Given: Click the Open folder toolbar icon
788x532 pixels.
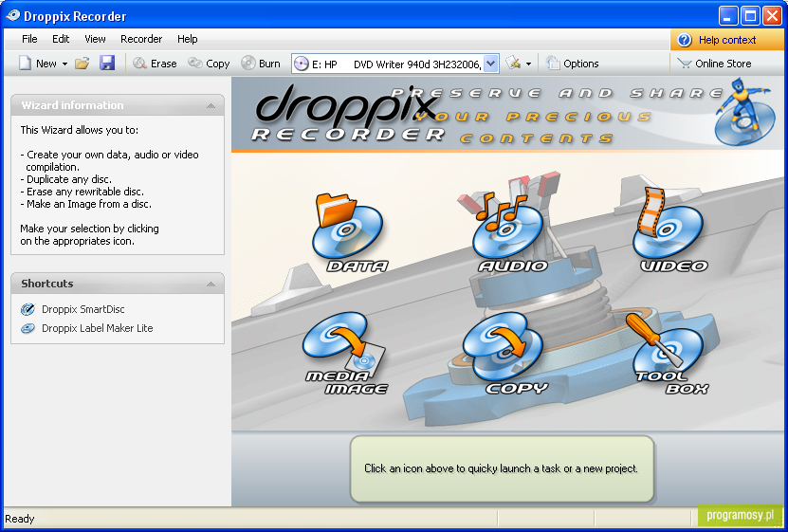Looking at the screenshot, I should click(x=82, y=64).
